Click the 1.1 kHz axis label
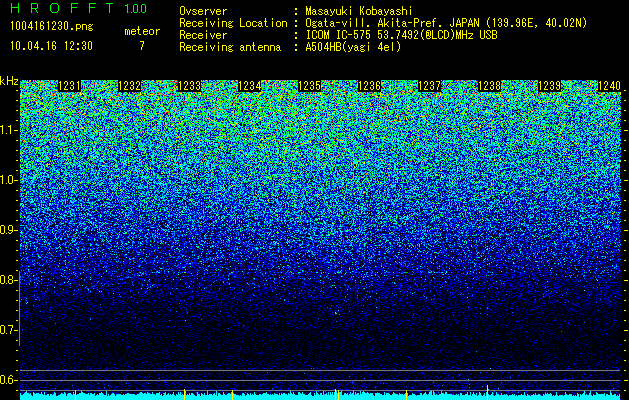629x400 pixels. click(x=9, y=130)
